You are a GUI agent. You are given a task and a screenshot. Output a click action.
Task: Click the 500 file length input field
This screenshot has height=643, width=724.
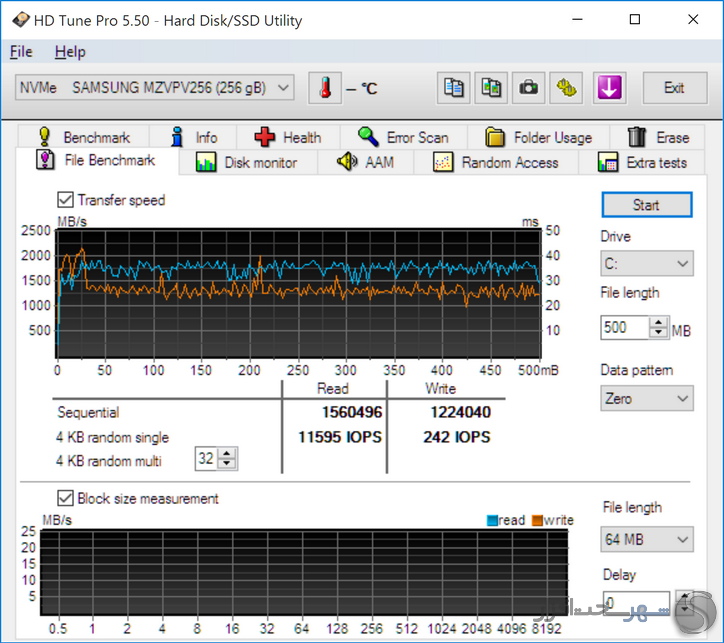(625, 327)
